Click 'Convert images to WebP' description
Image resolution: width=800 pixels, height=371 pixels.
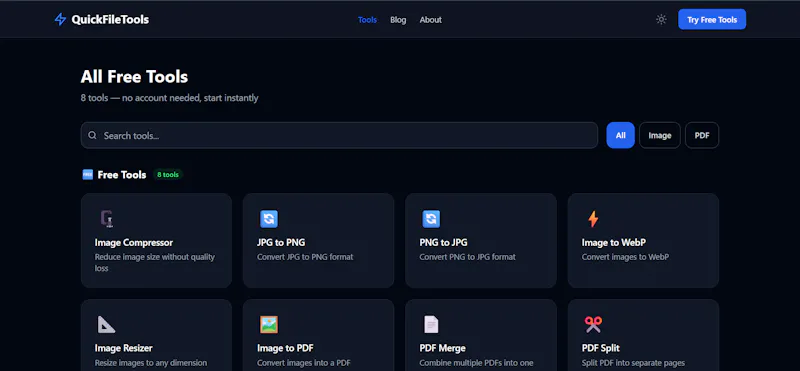[625, 257]
